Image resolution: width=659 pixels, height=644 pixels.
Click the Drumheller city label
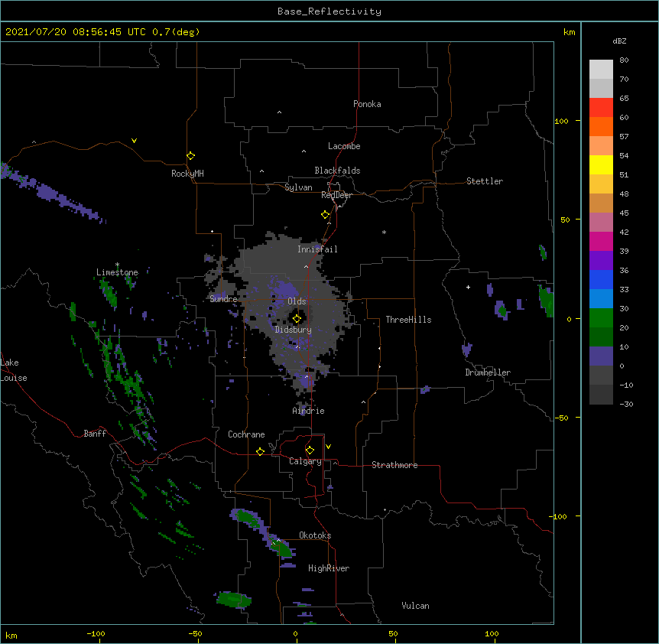point(488,372)
